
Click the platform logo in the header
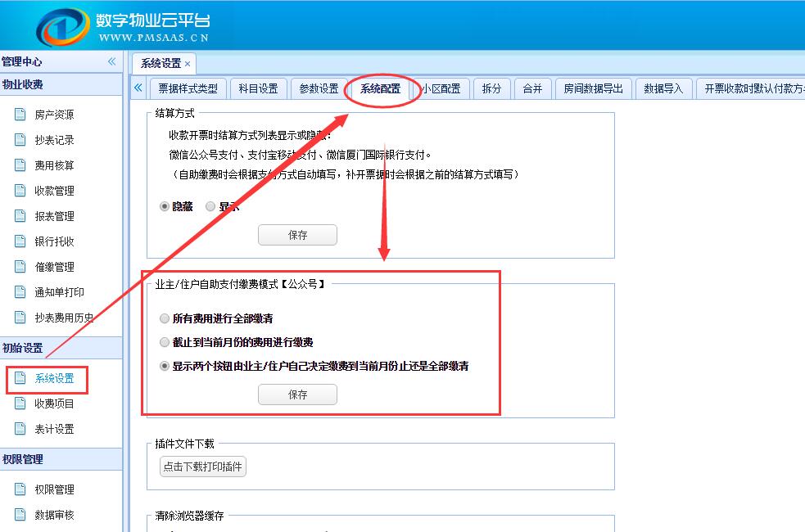pyautogui.click(x=62, y=27)
